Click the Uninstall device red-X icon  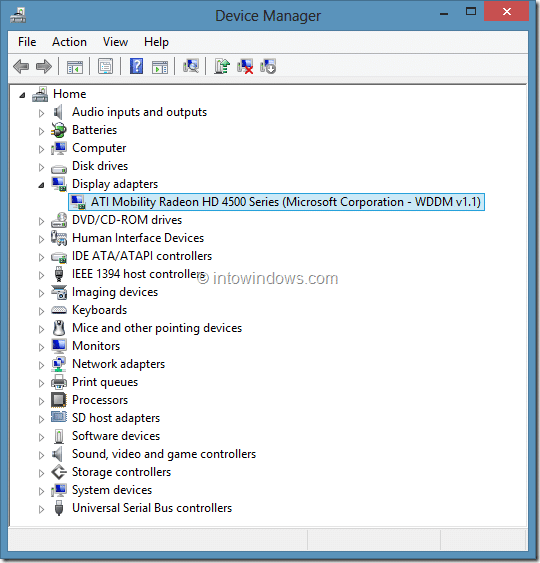(x=245, y=66)
